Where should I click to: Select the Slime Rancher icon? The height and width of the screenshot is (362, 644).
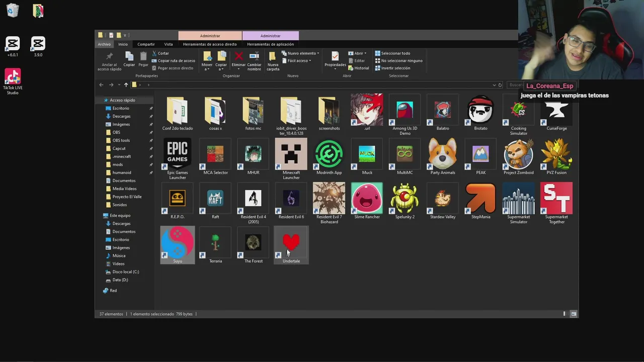[367, 199]
